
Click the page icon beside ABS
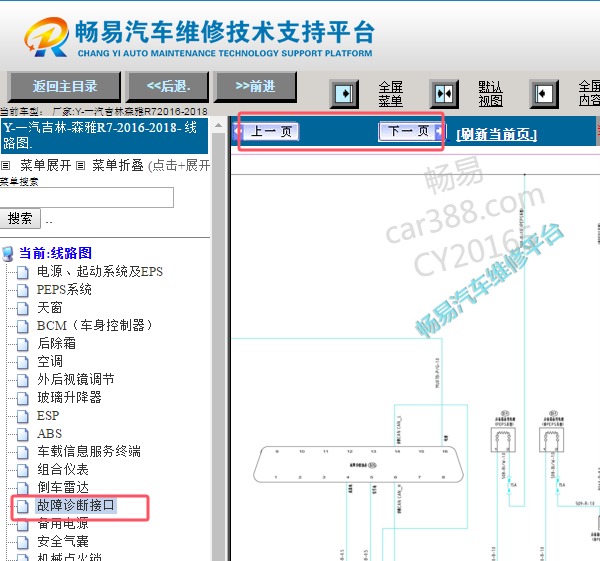tap(23, 434)
